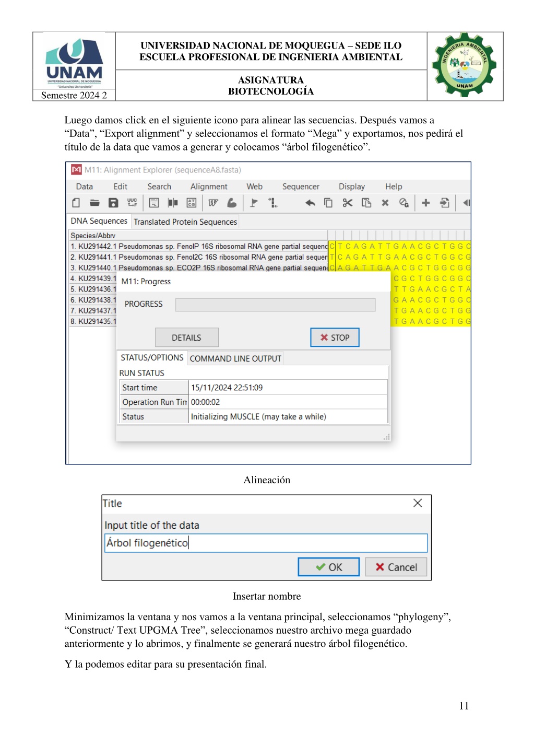Select sequence row 6. KU291438.1

point(93,300)
